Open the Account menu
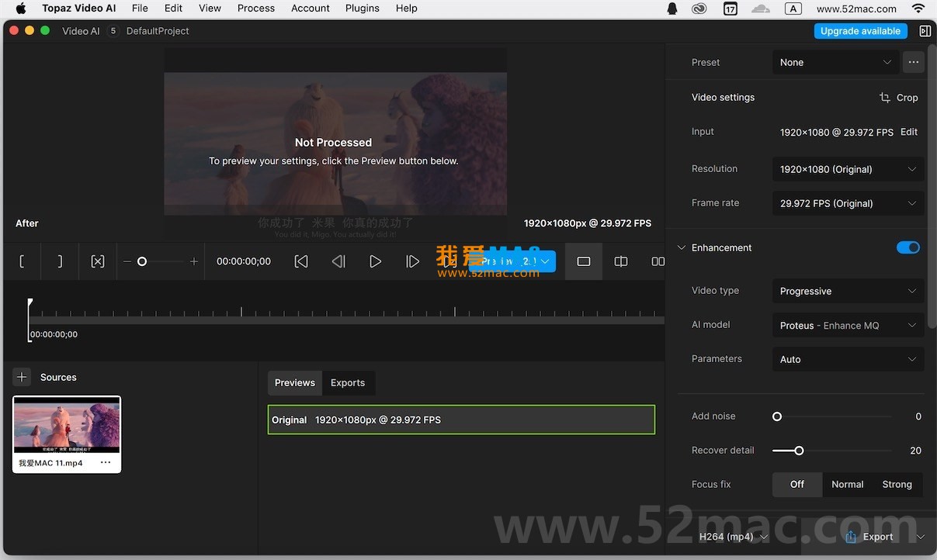937x560 pixels. (x=311, y=9)
